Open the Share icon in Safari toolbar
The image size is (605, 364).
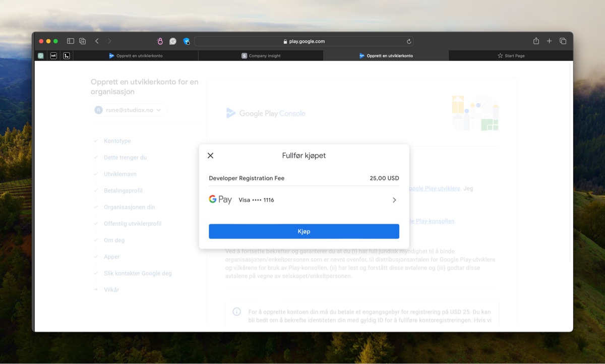click(536, 41)
